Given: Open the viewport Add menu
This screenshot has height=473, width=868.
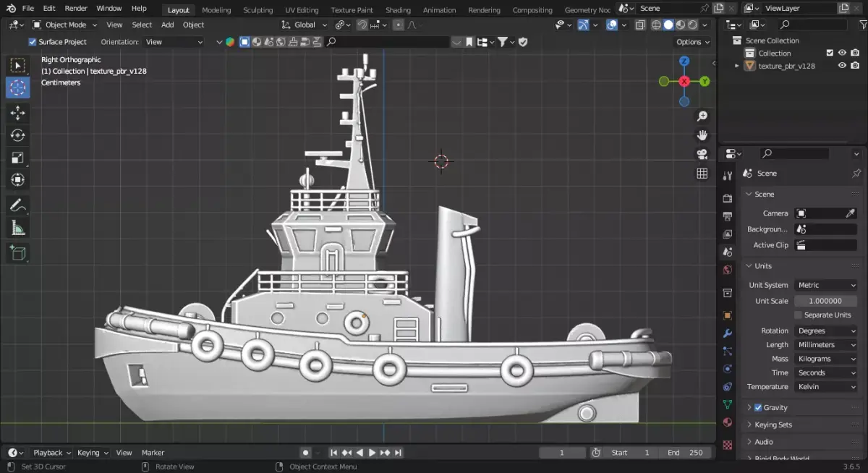Looking at the screenshot, I should pyautogui.click(x=167, y=25).
